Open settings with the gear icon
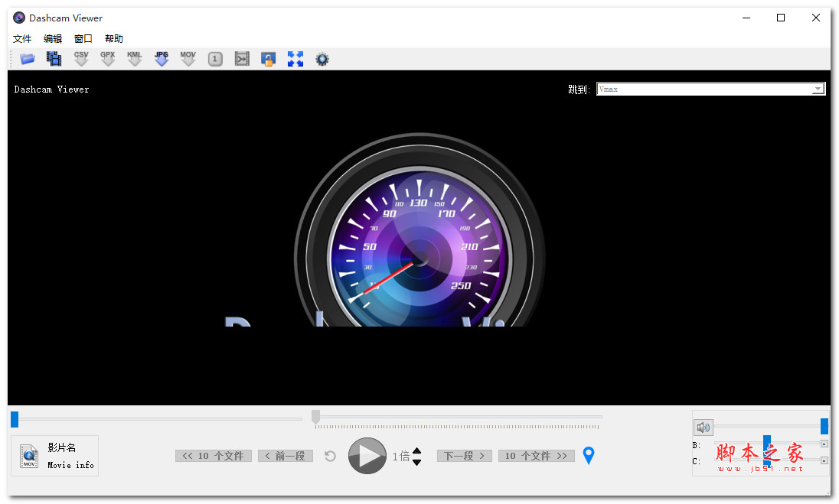Image resolution: width=839 pixels, height=504 pixels. [x=322, y=58]
